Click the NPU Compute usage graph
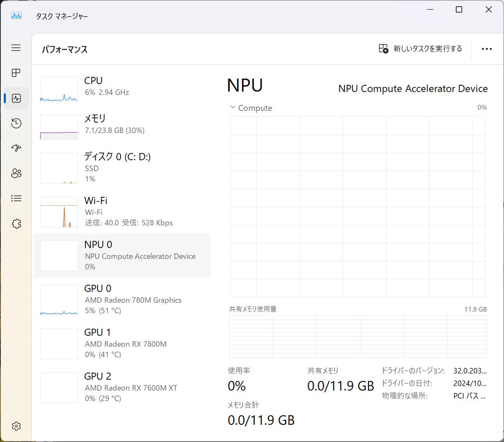This screenshot has height=442, width=504. [x=358, y=207]
